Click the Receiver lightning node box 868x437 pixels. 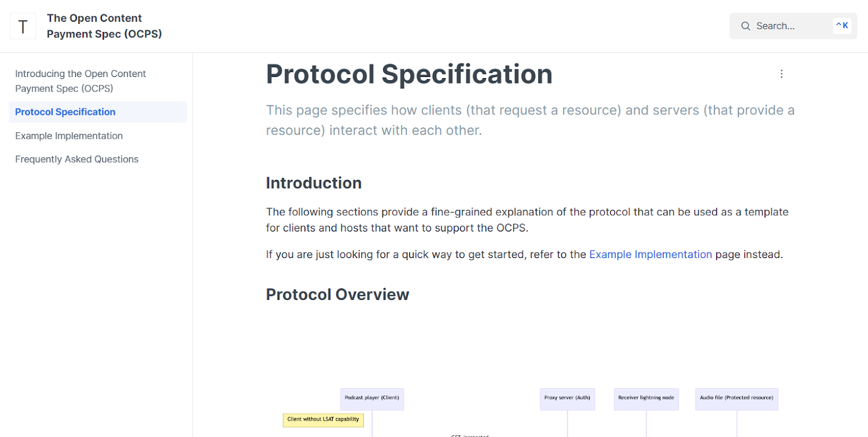click(x=646, y=398)
